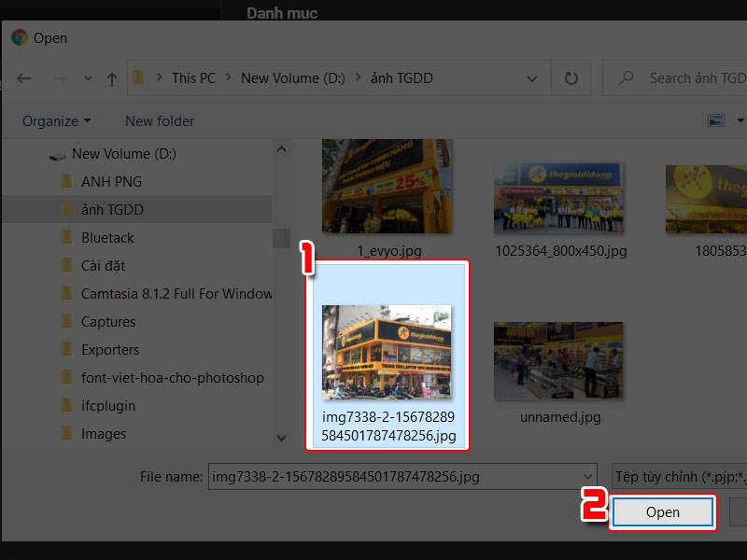Screen dimensions: 747x560
Task: Click the 1_evyo.jpg file name
Action: tap(389, 251)
